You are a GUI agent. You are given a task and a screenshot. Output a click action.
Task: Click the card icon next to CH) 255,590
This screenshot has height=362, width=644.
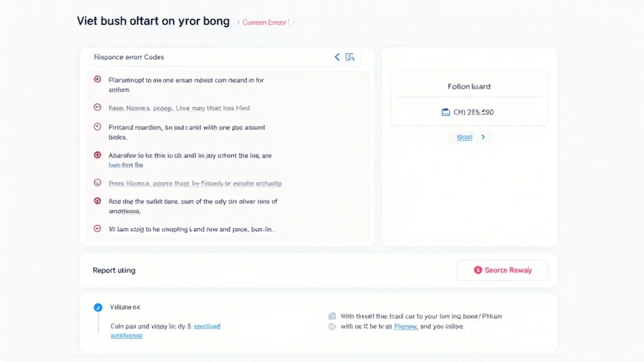[x=446, y=112]
